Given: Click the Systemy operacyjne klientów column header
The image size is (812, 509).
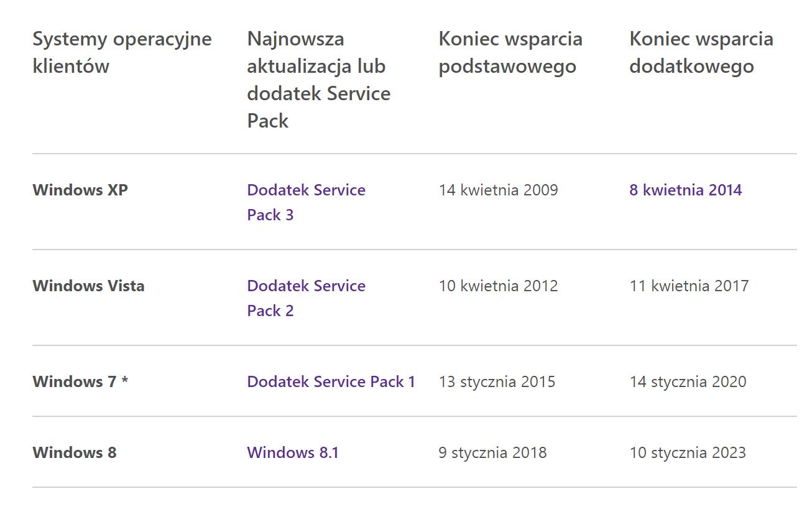Looking at the screenshot, I should tap(122, 52).
